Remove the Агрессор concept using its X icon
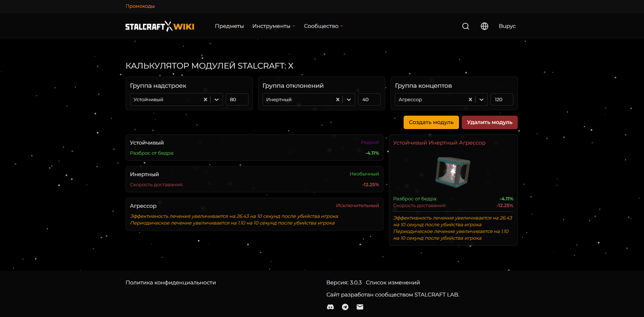Viewport: 644px width, 317px height. point(470,99)
